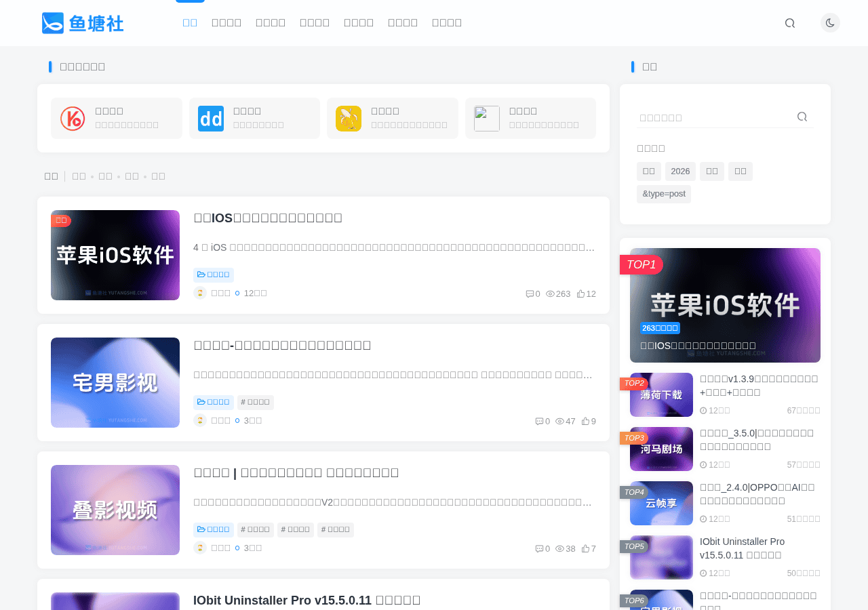Open the TOP3 河马剧场 thumbnail
Viewport: 868px width, 610px height.
(x=661, y=449)
